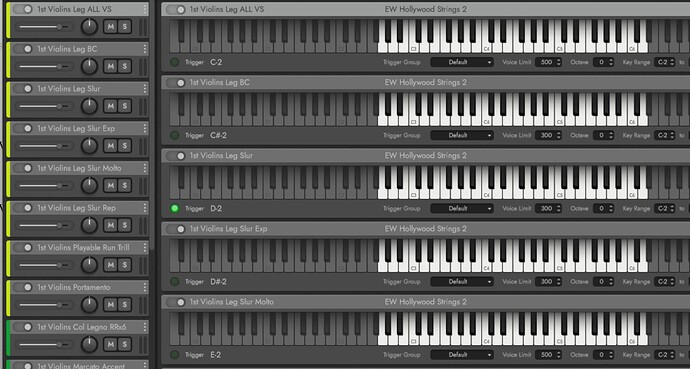
Task: Click pan knob of 1st Violins Portamento
Action: (89, 304)
